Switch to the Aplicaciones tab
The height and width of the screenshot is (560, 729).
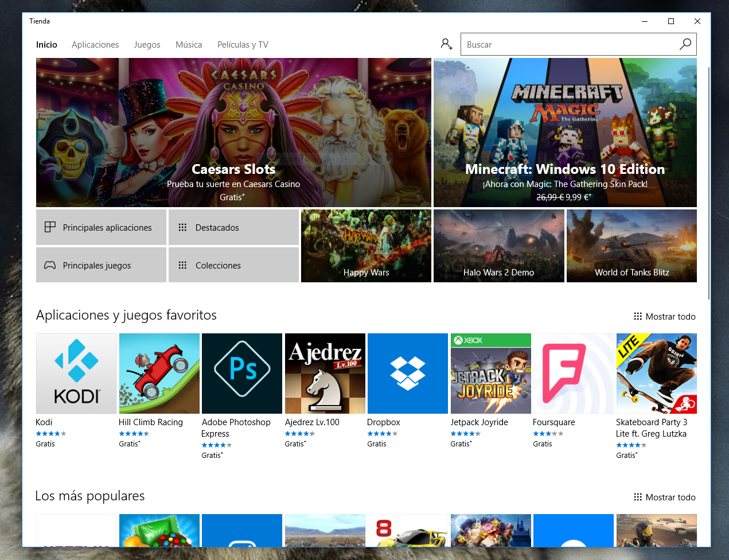pos(95,45)
